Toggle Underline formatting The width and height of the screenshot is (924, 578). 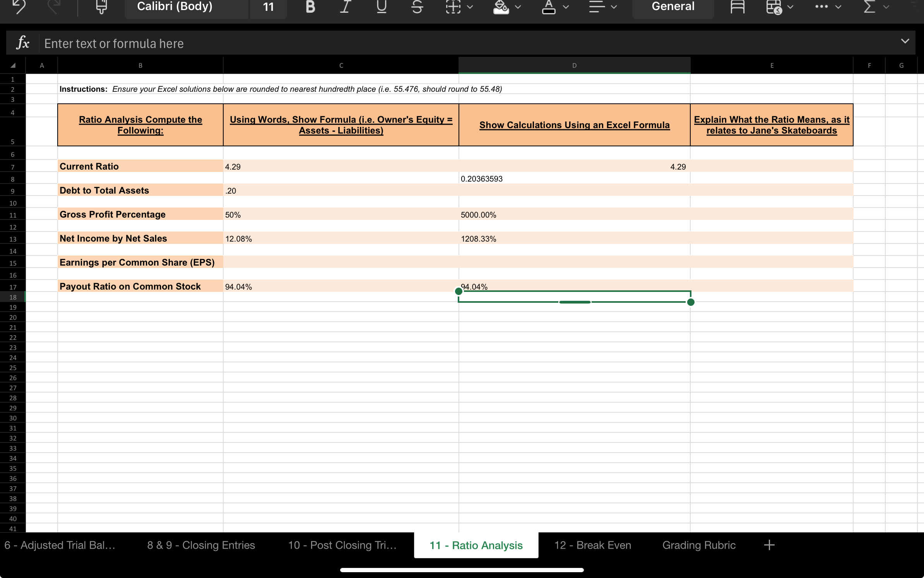pos(382,7)
